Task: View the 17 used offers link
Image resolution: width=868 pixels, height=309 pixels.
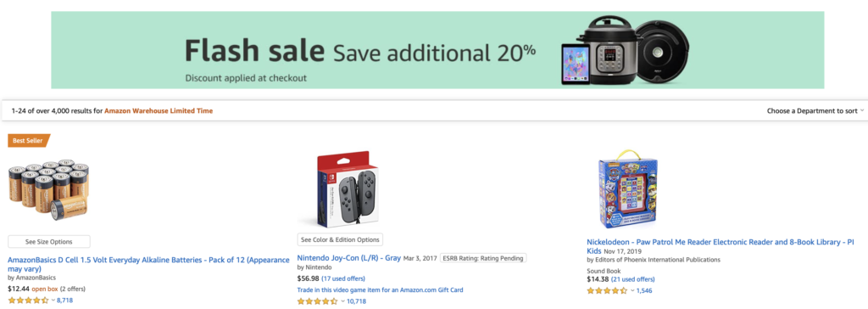Action: coord(343,278)
